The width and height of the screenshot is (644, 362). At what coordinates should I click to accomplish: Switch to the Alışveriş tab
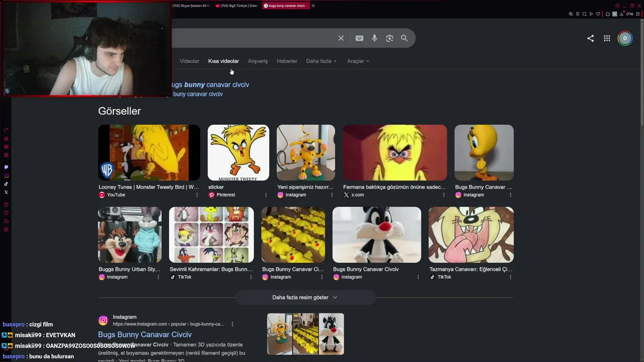coord(258,61)
